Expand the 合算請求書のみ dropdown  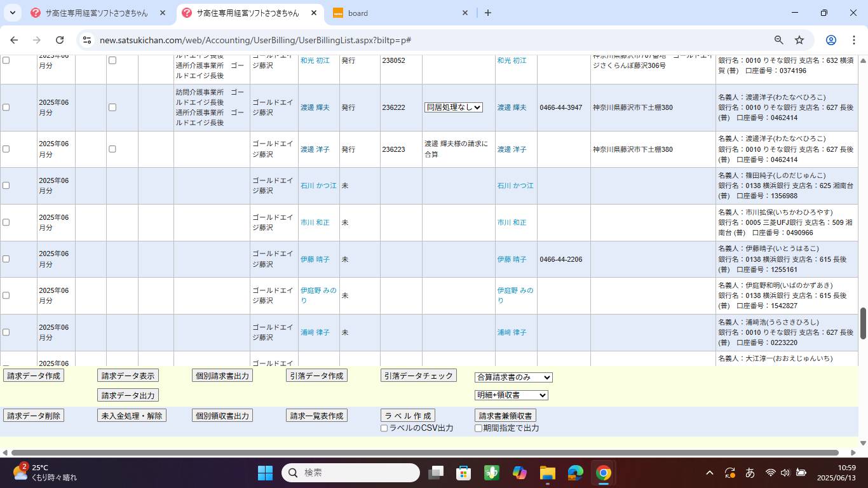[513, 377]
